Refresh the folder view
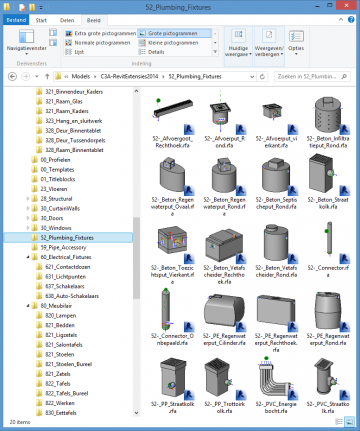Screen dimensions: 360x431 (x=262, y=77)
